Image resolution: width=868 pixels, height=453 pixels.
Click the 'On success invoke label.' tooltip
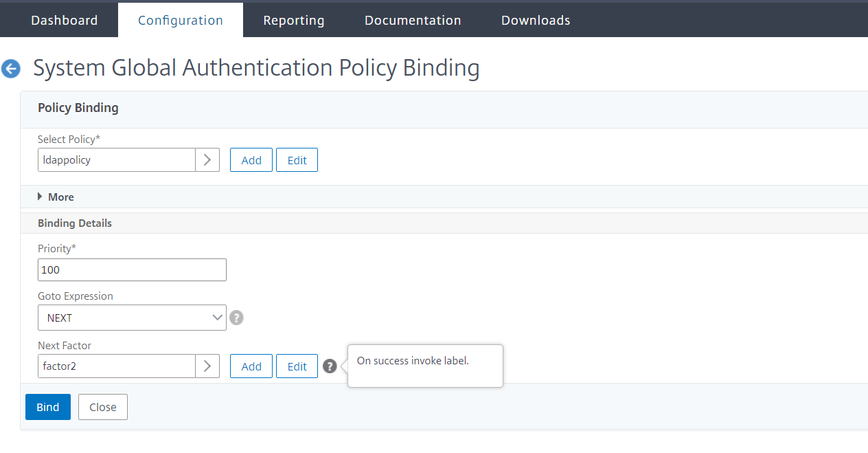(425, 366)
